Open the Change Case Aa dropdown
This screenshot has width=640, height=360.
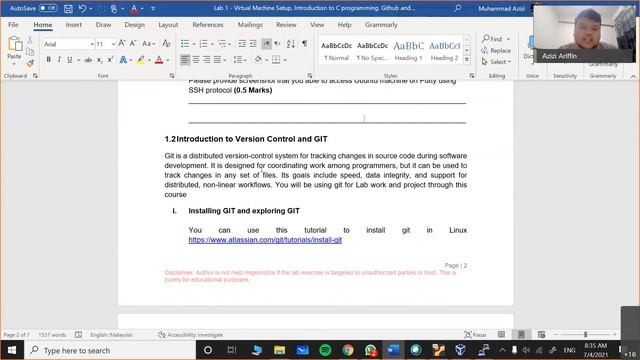(148, 43)
